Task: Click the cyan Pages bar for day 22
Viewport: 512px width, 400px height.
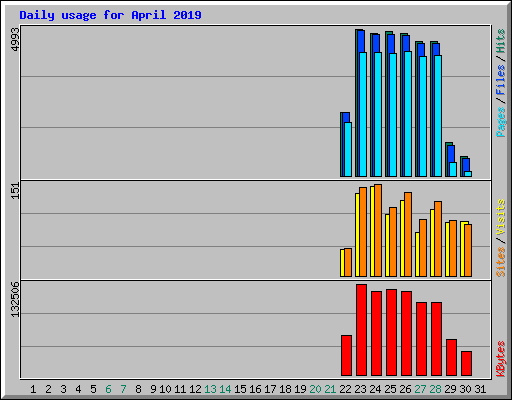Action: tap(348, 149)
